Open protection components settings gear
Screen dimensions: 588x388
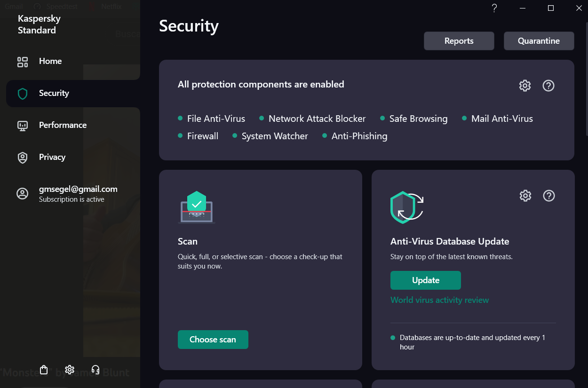(525, 86)
